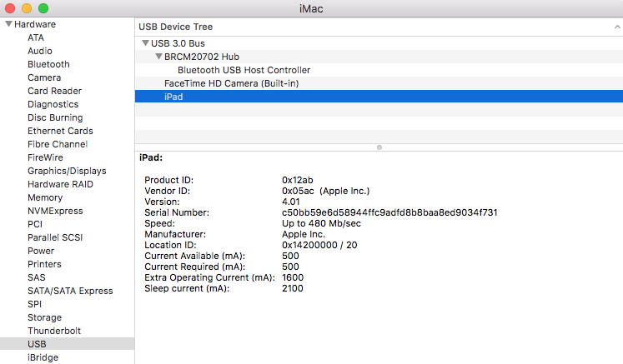Viewport: 623px width, 364px height.
Task: Click the green zoom window button
Action: pyautogui.click(x=43, y=8)
